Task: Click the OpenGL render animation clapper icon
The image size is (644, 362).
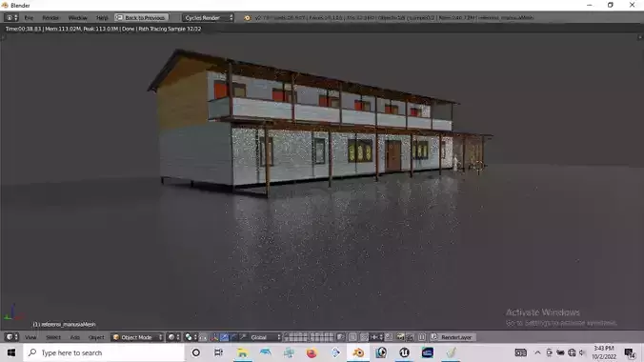Action: pyautogui.click(x=410, y=337)
